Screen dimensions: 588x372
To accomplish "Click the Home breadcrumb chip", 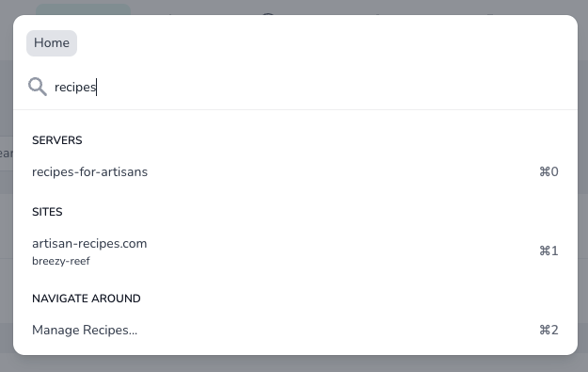I will [x=52, y=43].
